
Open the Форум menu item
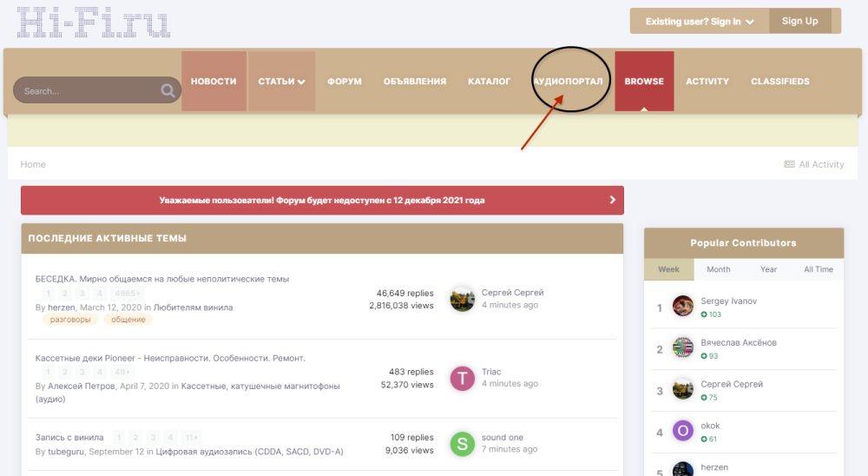click(x=345, y=82)
